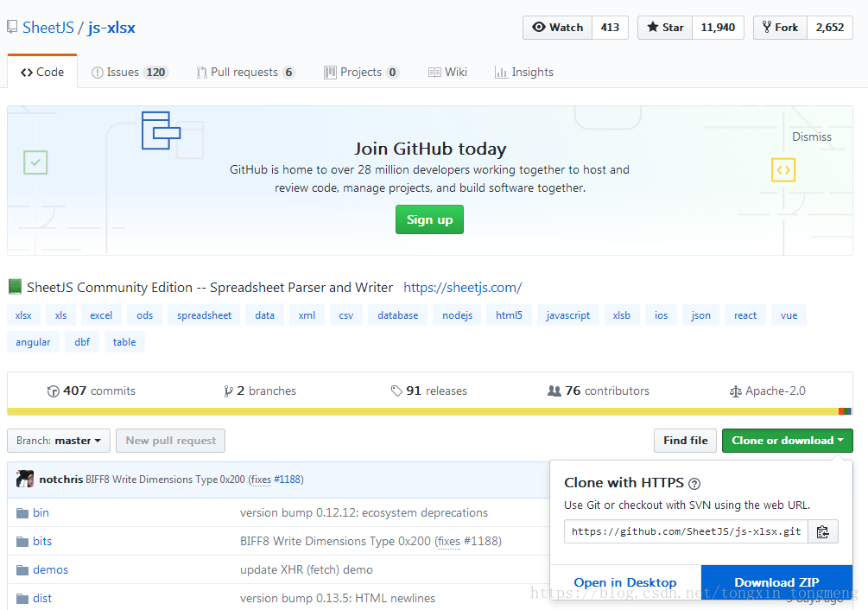The image size is (868, 610).
Task: Open the 76 contributors link
Action: click(599, 391)
